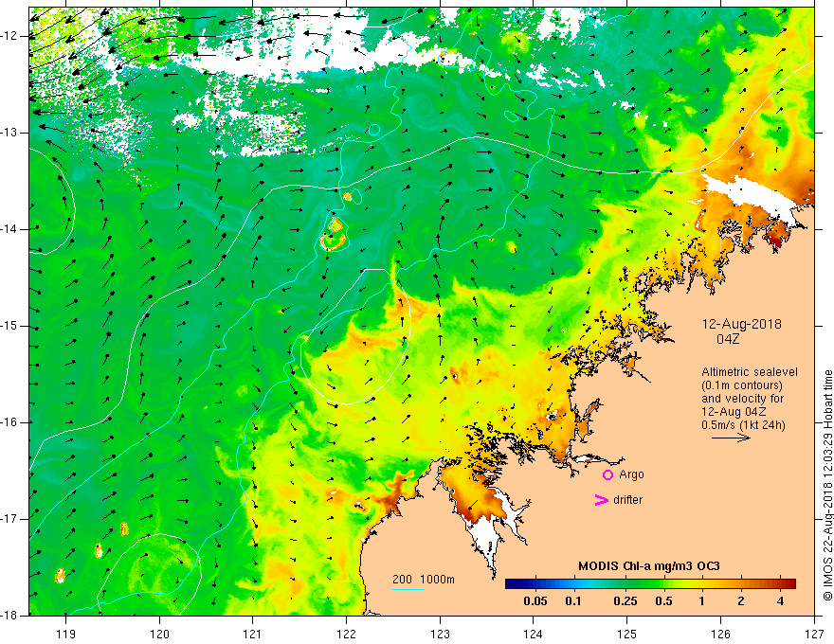This screenshot has height=644, width=834.
Task: Click the '200 1000m' depth legend text
Action: pos(424,580)
